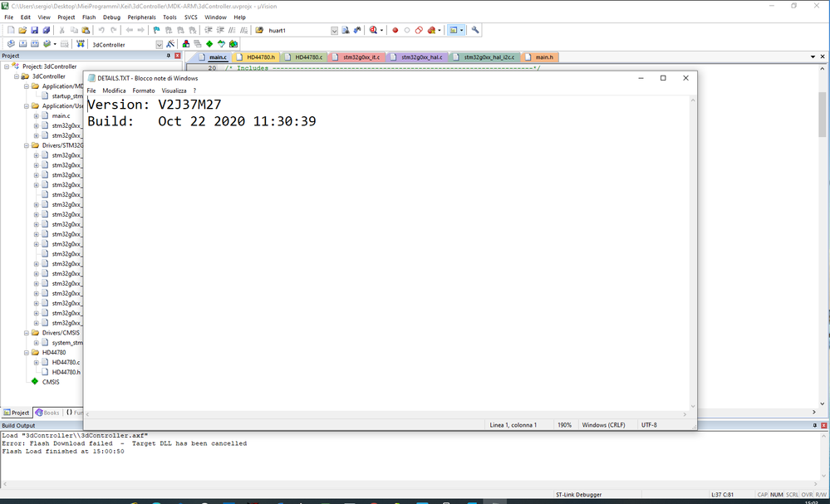
Task: Open Options for Target icon
Action: click(x=170, y=44)
